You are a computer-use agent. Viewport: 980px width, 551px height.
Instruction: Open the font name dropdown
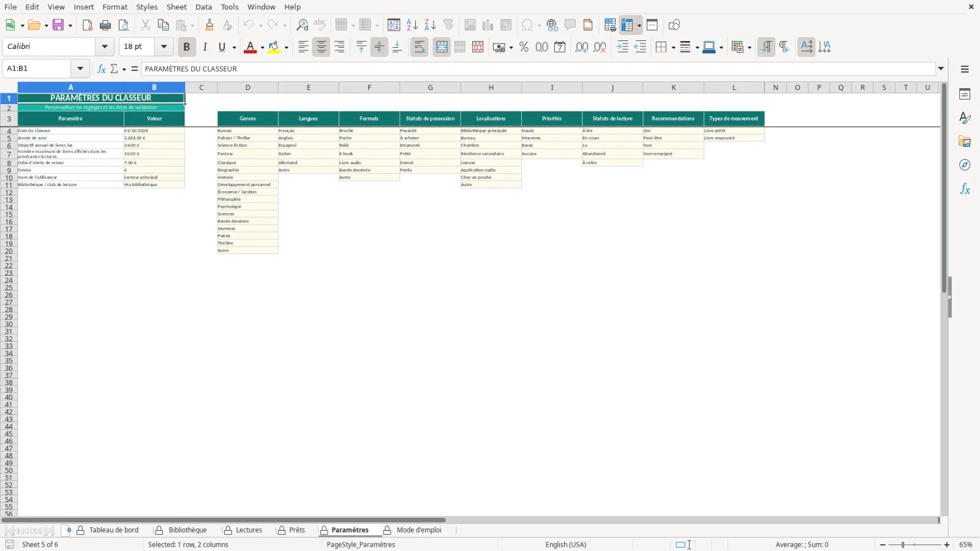[105, 47]
